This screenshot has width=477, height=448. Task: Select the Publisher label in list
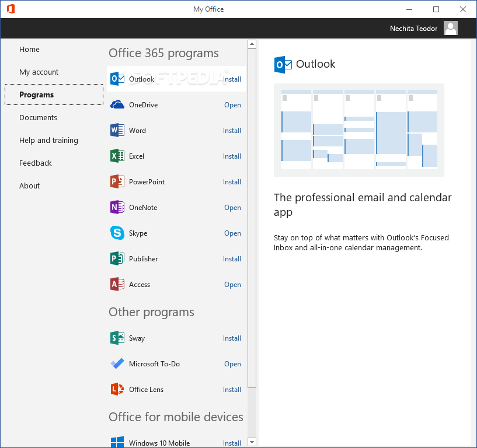tap(143, 259)
